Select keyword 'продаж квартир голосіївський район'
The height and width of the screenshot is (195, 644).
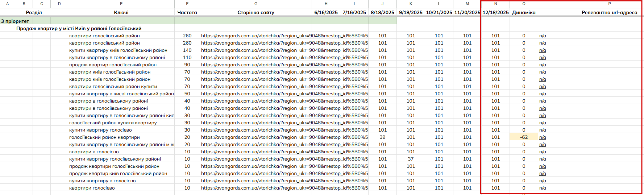point(113,65)
